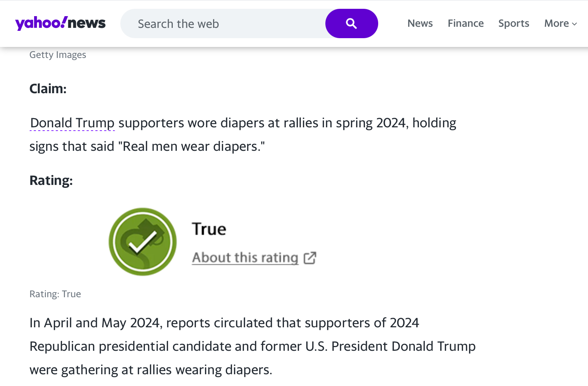Image resolution: width=588 pixels, height=386 pixels.
Task: Click the Yahoo News logo
Action: (x=60, y=23)
